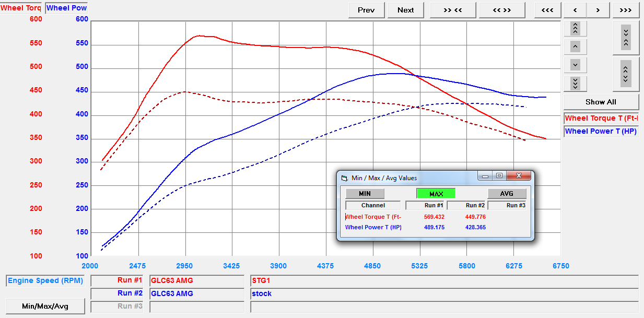Click the triple down chevron button
The width and height of the screenshot is (644, 318).
tap(575, 84)
